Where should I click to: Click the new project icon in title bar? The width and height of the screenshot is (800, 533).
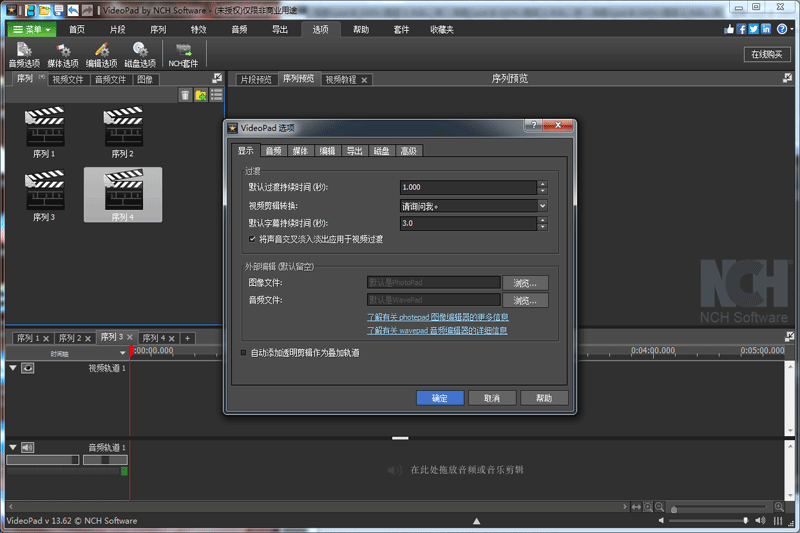tap(31, 10)
